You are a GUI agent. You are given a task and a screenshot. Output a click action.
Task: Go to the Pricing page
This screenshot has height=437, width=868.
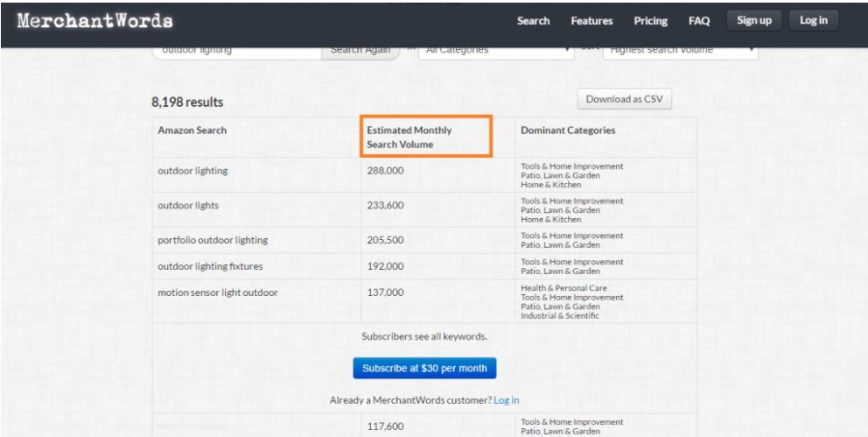click(650, 21)
